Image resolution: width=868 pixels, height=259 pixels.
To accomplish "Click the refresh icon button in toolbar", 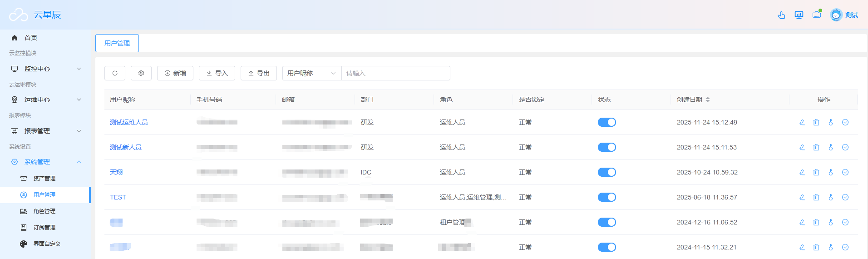I will [115, 73].
